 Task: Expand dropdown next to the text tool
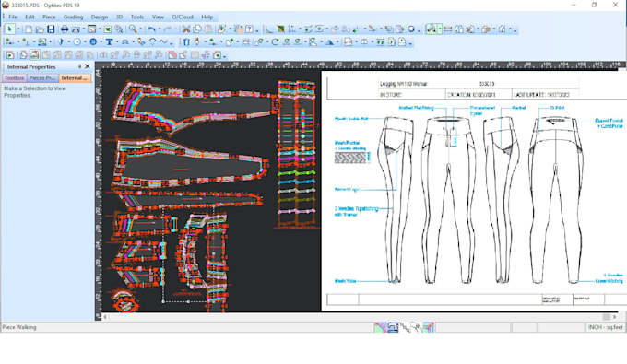point(117,42)
